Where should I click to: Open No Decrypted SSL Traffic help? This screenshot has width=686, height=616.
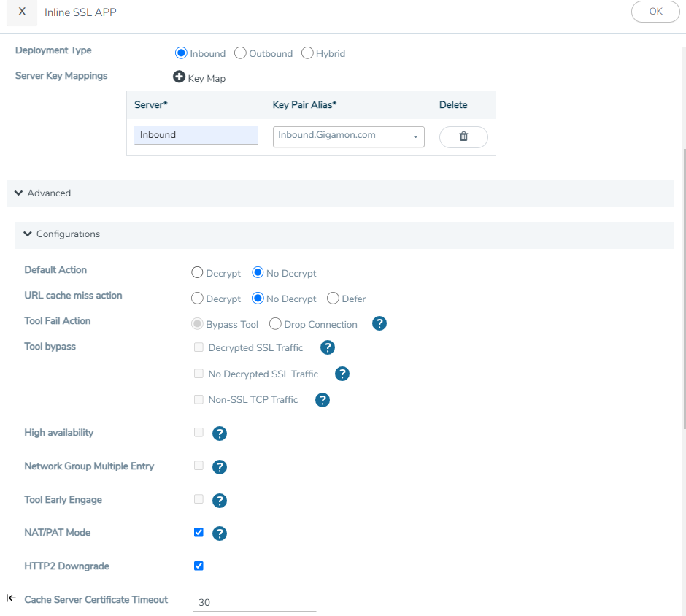[x=342, y=374]
